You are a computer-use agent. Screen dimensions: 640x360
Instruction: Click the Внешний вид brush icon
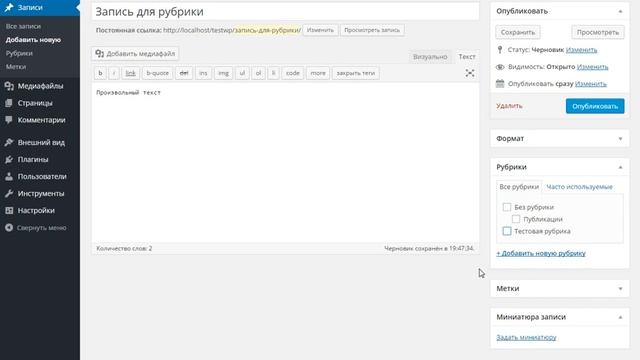[x=9, y=142]
